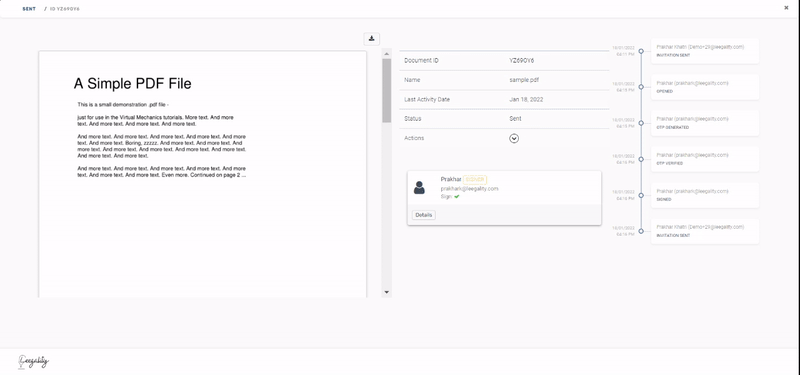Open the SIGNED activity card
Screen dimensions: 800x375
(x=705, y=195)
